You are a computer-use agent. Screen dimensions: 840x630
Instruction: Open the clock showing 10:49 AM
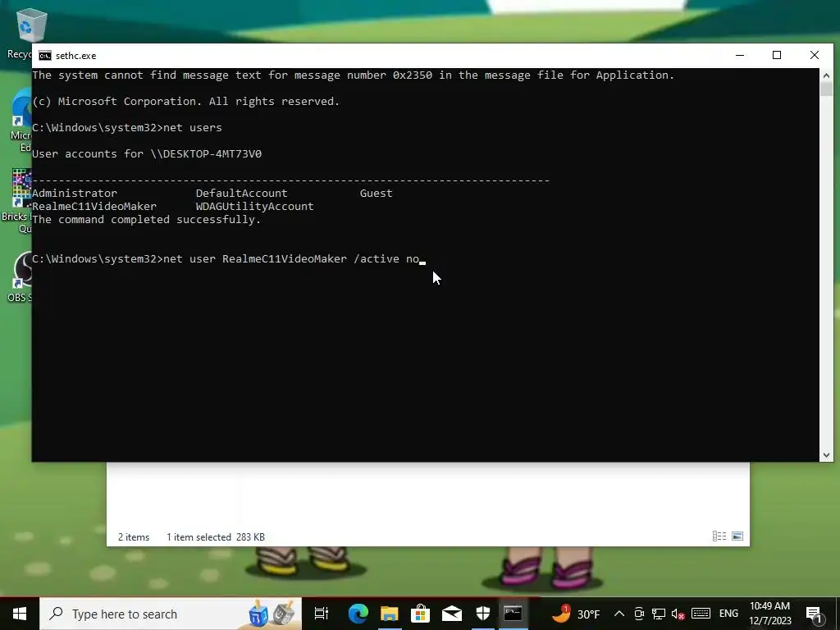click(x=769, y=614)
